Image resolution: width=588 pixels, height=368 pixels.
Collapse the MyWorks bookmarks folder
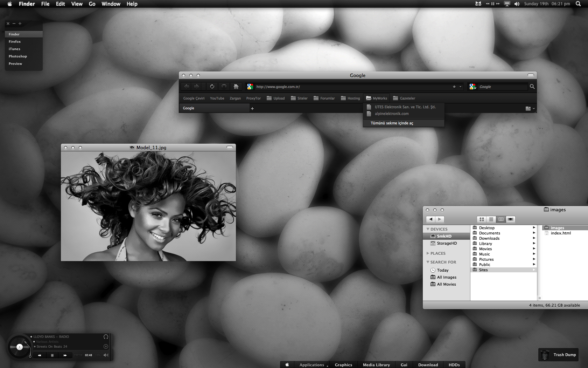[x=377, y=98]
